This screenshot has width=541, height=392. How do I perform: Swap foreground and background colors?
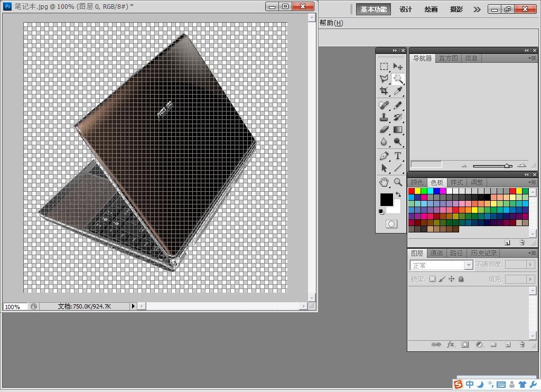click(x=398, y=194)
